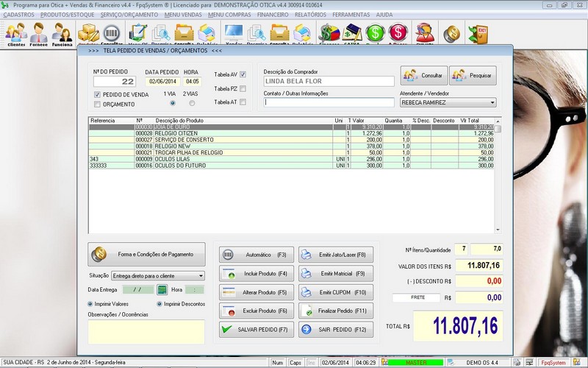Enable the Tabela PZ checkbox
588x368 pixels.
pyautogui.click(x=243, y=88)
